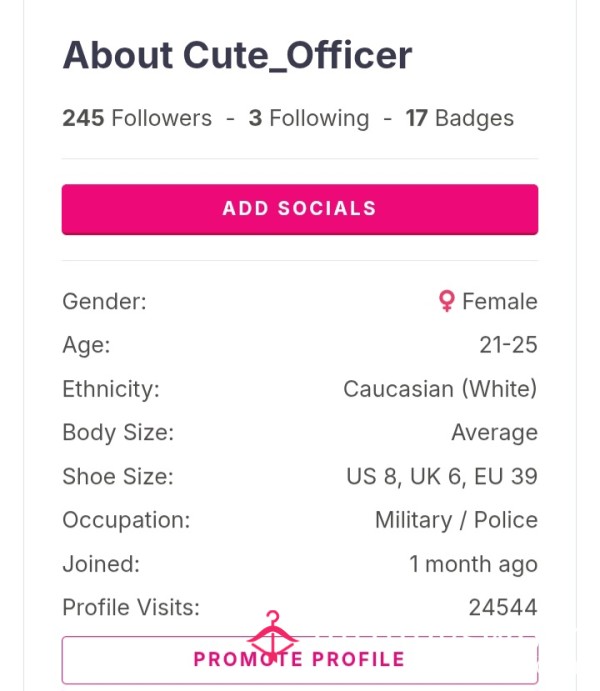Click the 24544 profile visits count
The image size is (600, 691).
503,607
